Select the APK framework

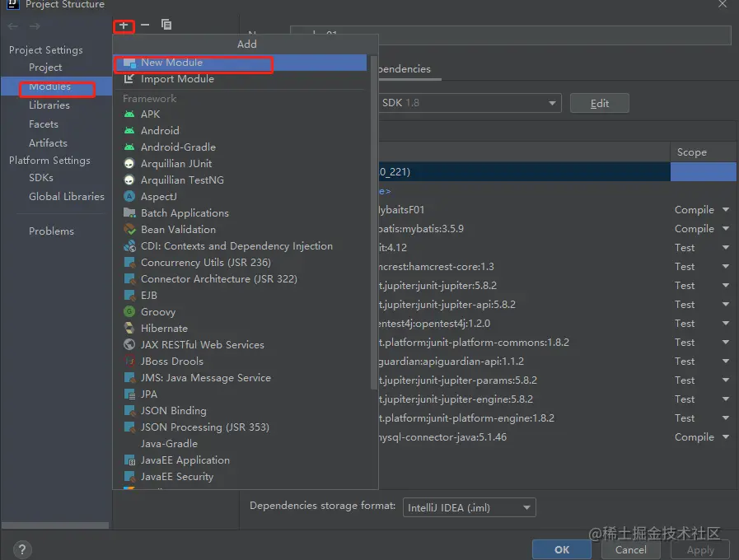(x=241, y=114)
